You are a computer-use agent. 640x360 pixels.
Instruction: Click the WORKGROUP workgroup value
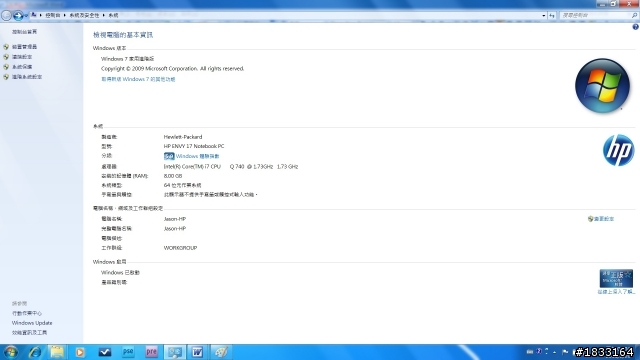[x=180, y=248]
